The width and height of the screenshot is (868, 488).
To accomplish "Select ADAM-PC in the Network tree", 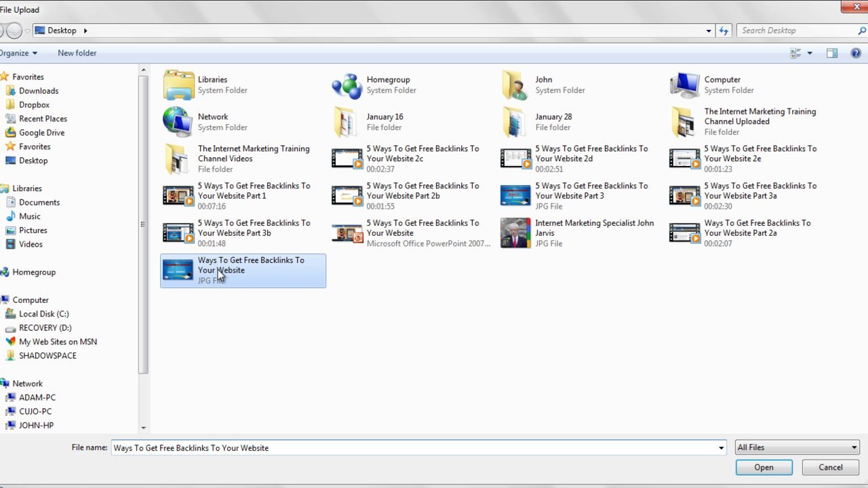I will 37,397.
